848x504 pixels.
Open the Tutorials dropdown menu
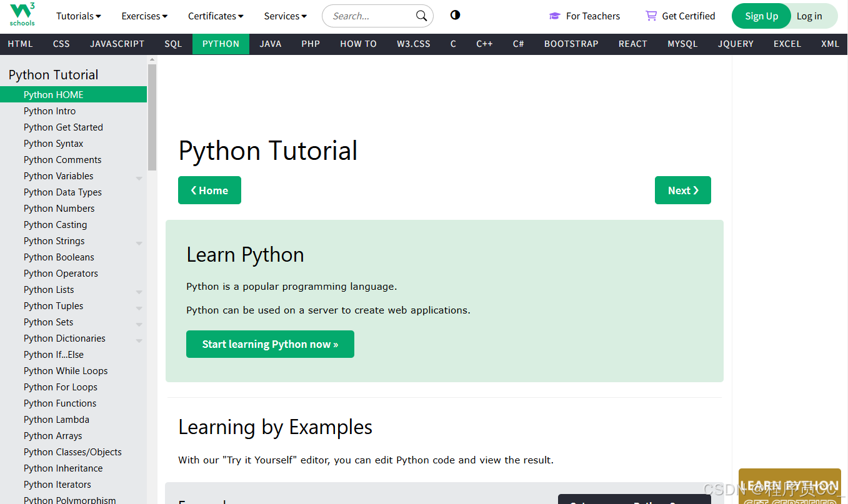79,16
